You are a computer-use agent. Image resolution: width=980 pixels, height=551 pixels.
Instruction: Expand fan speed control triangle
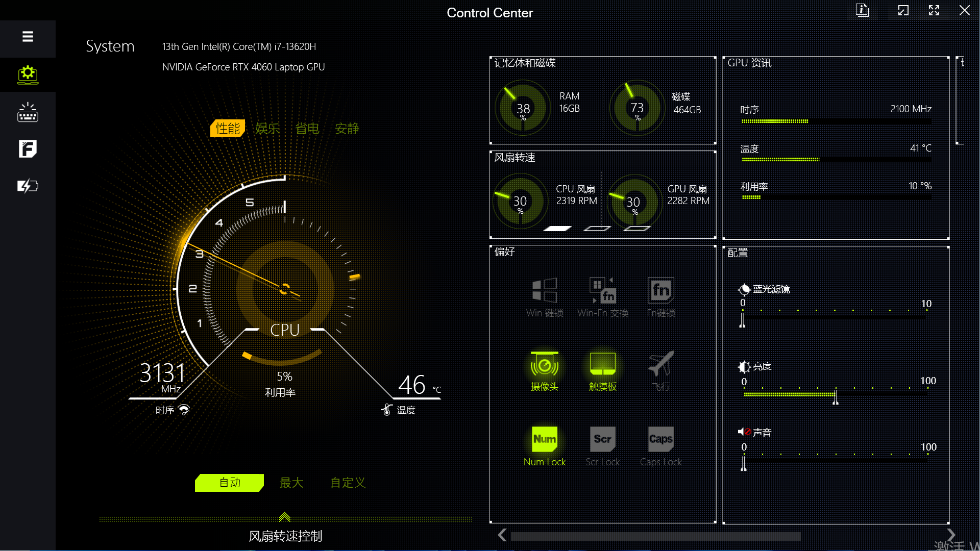click(x=285, y=517)
